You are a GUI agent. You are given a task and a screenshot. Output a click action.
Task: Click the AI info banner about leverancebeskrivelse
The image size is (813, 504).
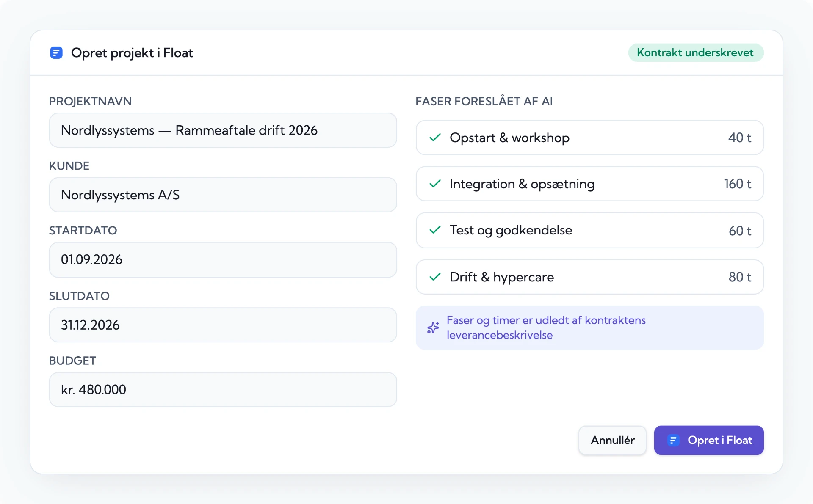coord(590,328)
